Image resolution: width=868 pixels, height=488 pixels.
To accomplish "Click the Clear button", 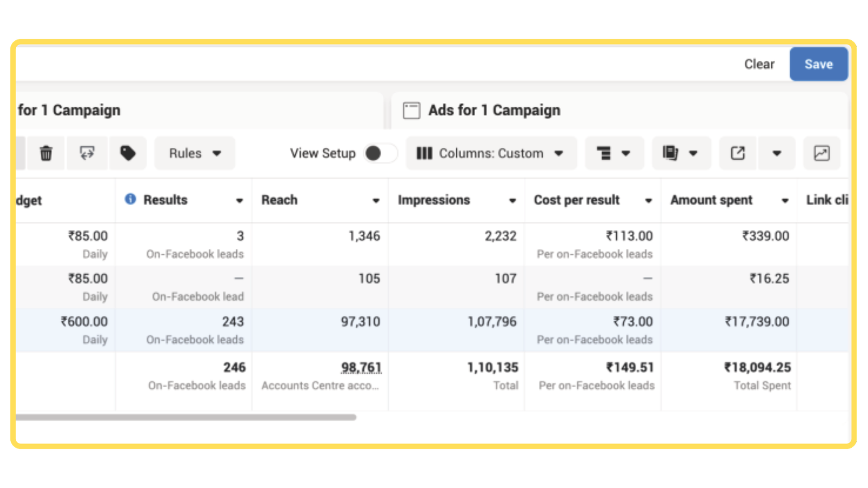I will tap(759, 64).
